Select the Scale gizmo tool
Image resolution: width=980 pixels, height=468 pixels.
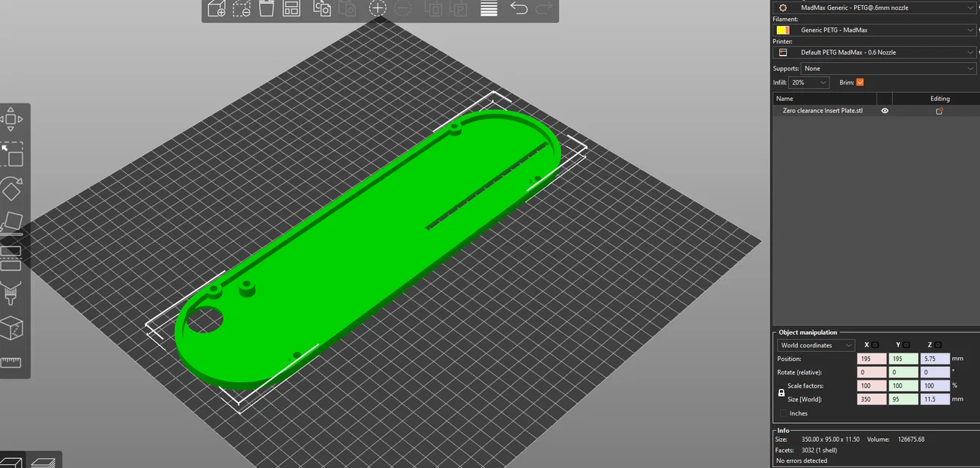tap(11, 154)
